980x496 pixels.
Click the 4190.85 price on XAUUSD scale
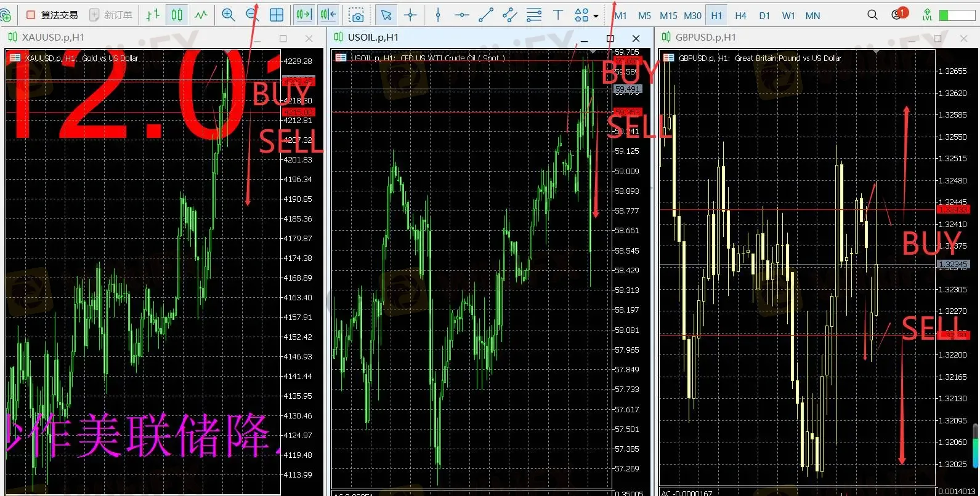(x=298, y=199)
